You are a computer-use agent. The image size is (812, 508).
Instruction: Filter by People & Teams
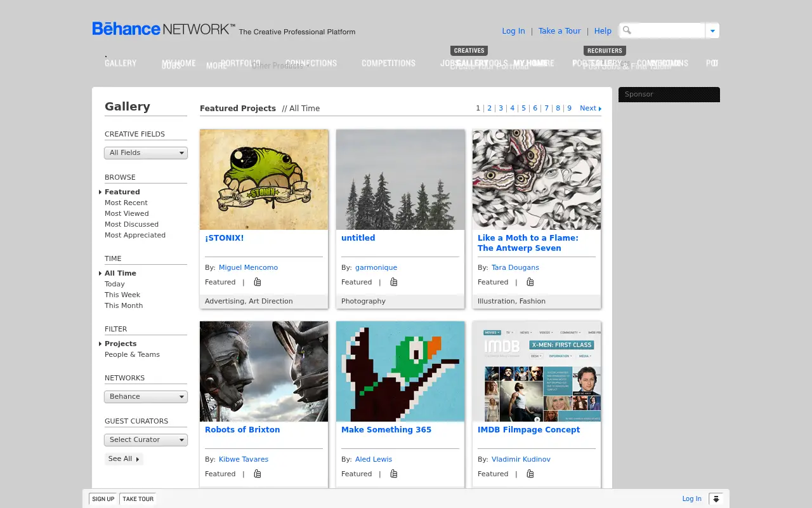[x=132, y=354]
